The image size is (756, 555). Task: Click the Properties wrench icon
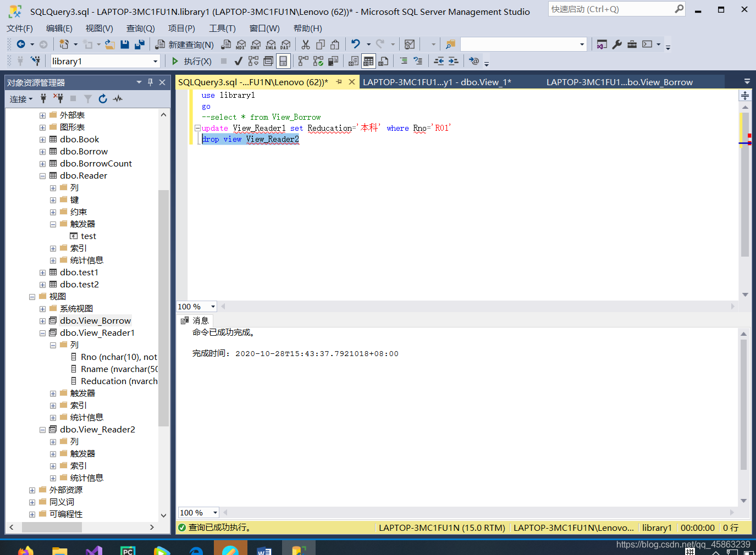point(617,45)
